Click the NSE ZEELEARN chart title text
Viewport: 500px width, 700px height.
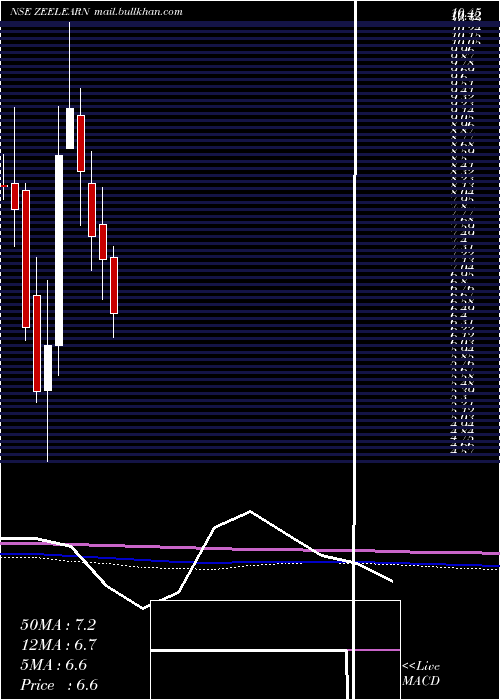[50, 12]
